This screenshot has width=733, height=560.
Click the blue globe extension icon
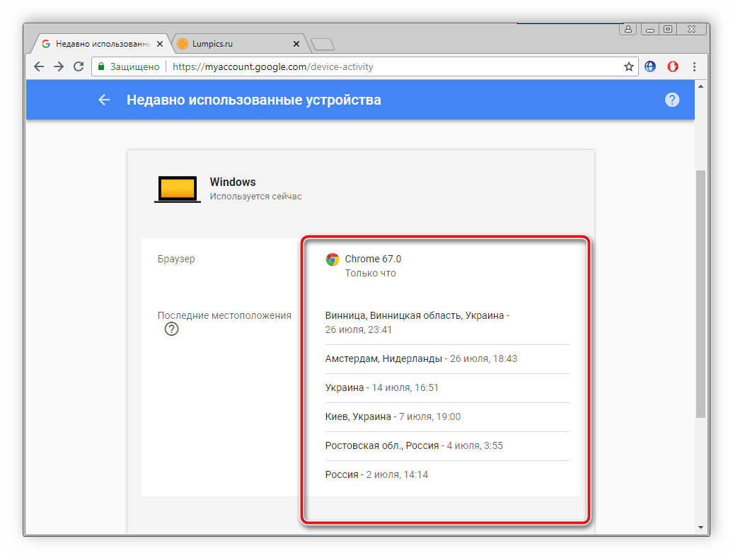pos(650,66)
